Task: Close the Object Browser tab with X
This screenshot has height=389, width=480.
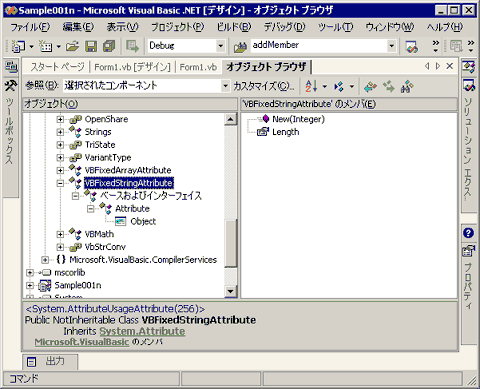Action: (x=449, y=66)
